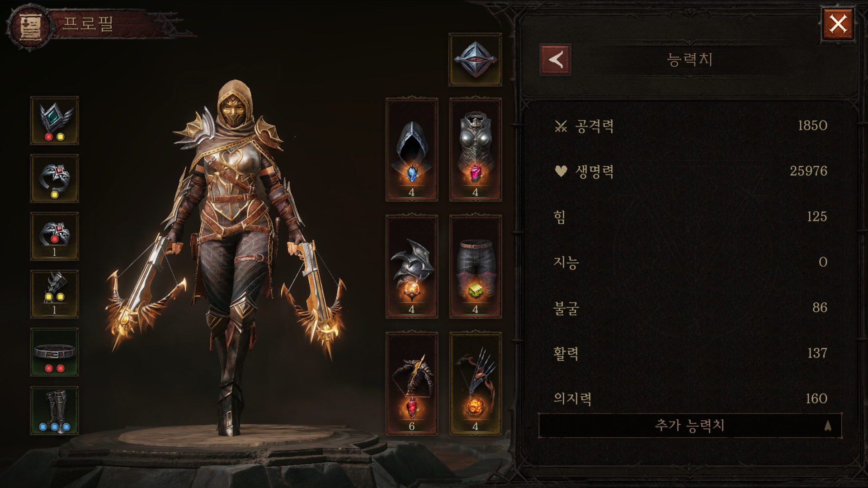Select the leather pants slot
Screen dimensions: 868x488
pos(475,267)
